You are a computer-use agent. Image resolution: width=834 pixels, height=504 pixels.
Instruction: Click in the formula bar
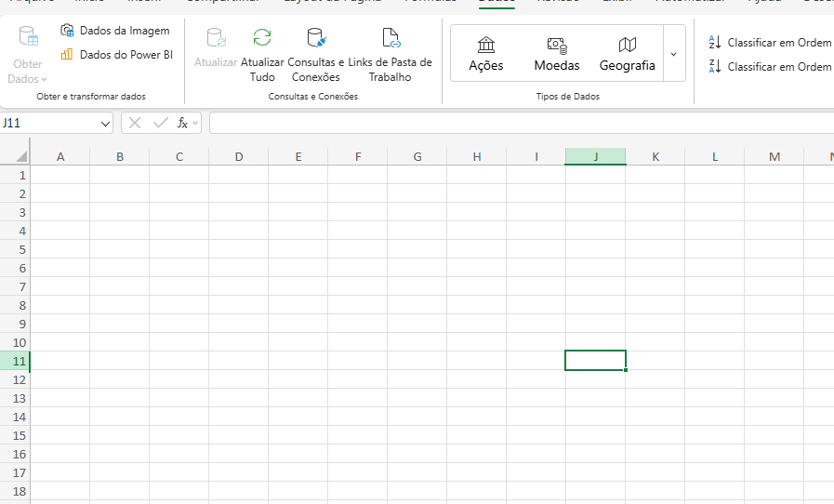(x=522, y=123)
